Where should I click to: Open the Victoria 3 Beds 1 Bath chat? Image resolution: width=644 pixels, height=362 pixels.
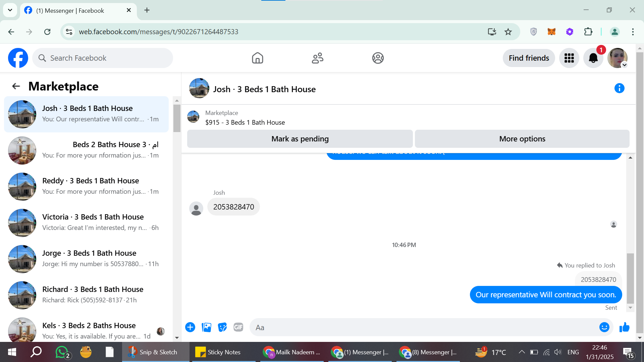coord(86,223)
